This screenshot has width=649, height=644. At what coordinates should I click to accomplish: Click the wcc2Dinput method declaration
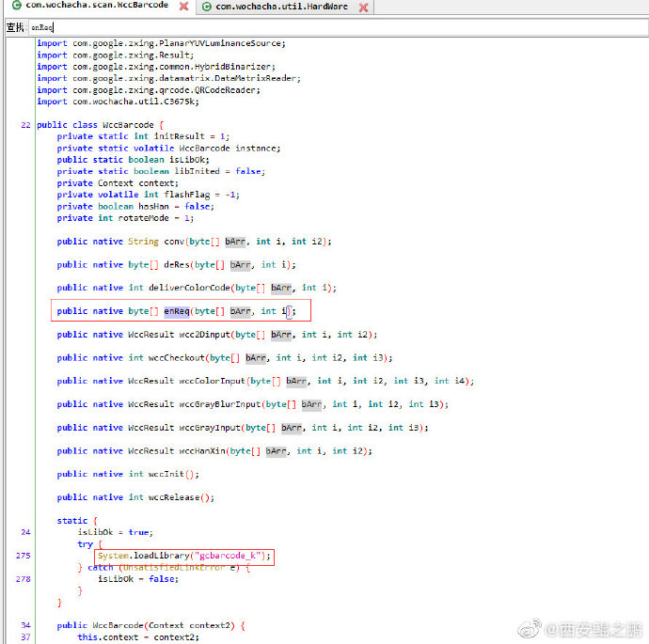217,334
